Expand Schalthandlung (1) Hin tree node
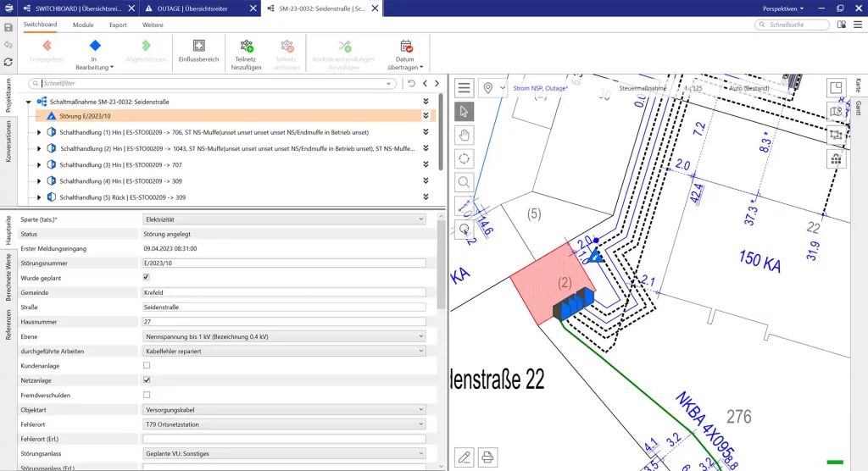Viewport: 868px width, 471px height. [39, 132]
